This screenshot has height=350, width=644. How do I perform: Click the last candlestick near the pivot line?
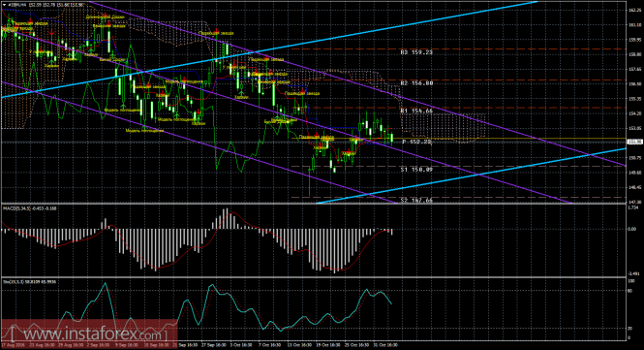click(392, 139)
